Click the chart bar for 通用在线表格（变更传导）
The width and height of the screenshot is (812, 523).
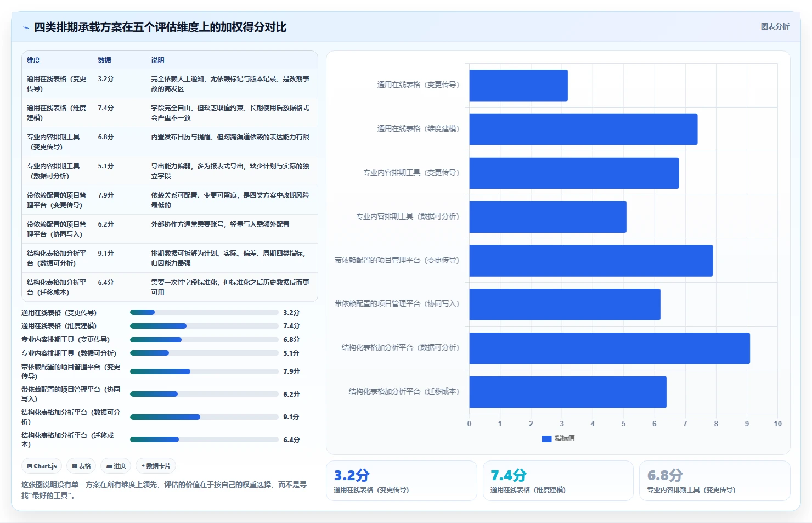click(x=518, y=85)
